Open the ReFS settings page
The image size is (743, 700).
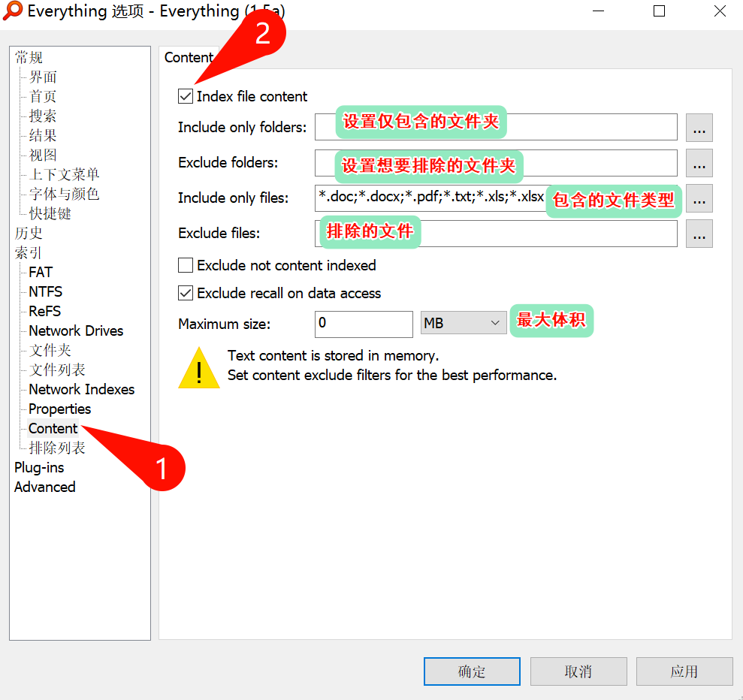45,311
